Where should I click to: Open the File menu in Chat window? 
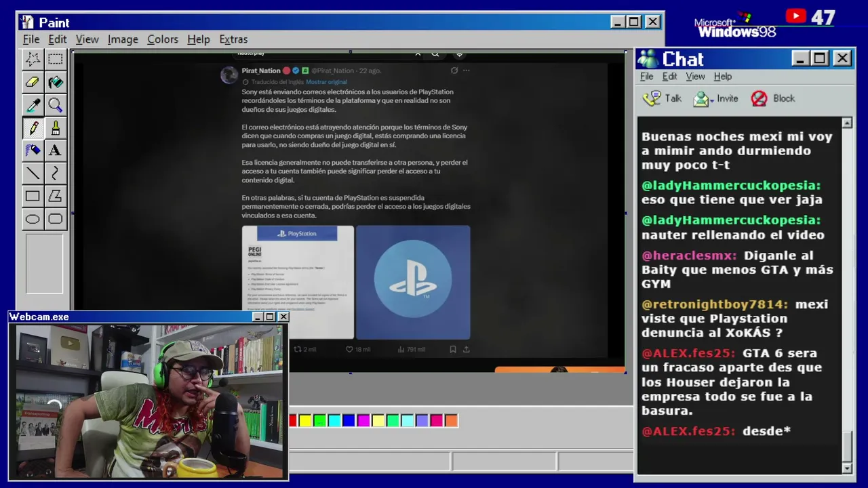click(x=647, y=77)
